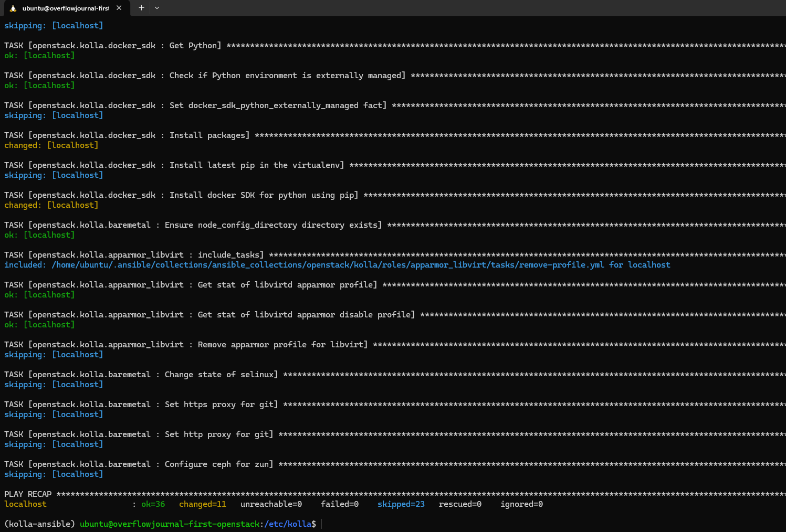Image resolution: width=786 pixels, height=532 pixels.
Task: Click the Ensure node_config_directory task line
Action: pos(395,225)
